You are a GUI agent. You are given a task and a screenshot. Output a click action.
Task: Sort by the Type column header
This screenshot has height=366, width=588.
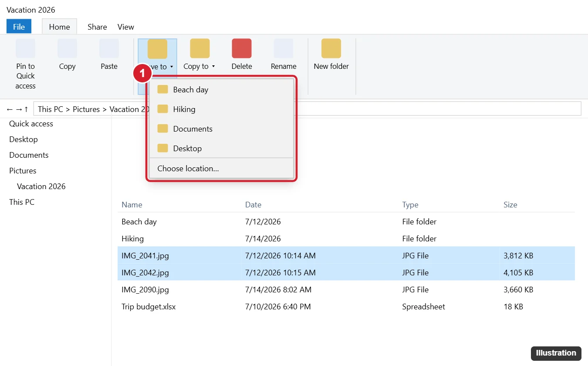[x=410, y=205]
